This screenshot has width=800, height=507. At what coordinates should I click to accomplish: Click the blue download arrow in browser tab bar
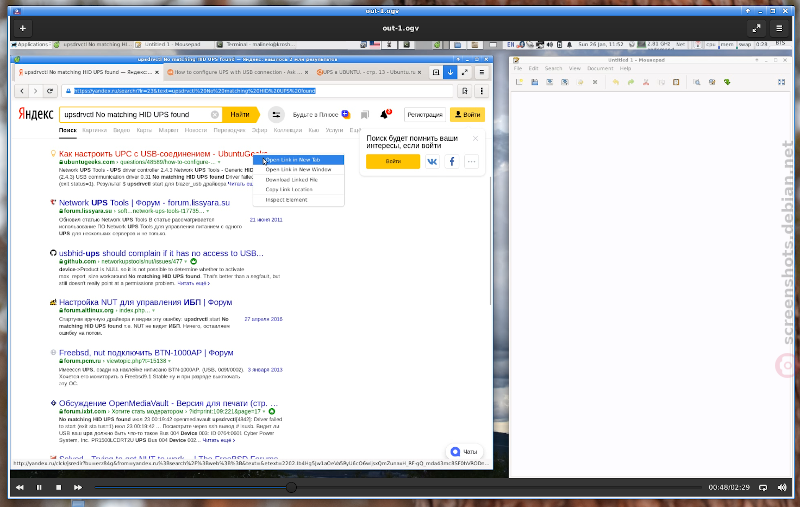coord(450,72)
